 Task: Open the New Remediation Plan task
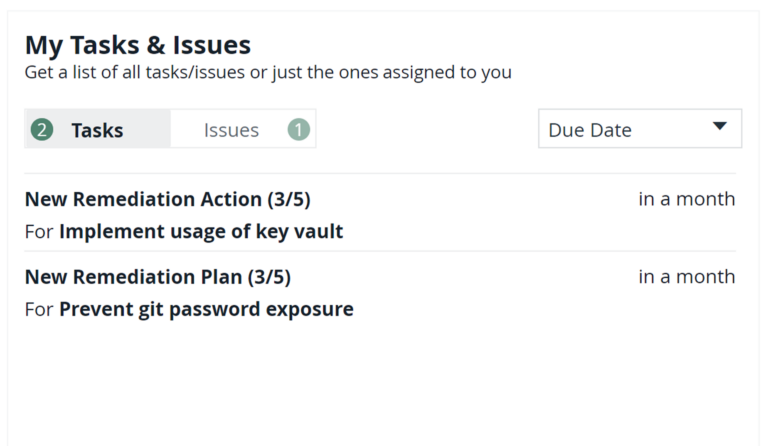[135, 277]
